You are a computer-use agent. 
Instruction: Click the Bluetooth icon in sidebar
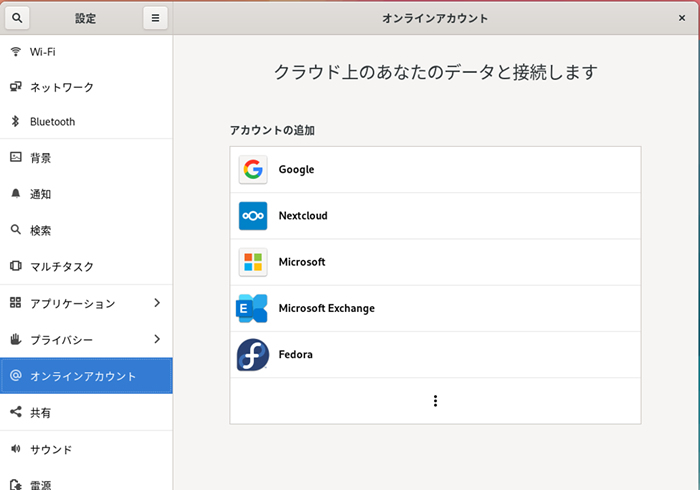(x=16, y=122)
